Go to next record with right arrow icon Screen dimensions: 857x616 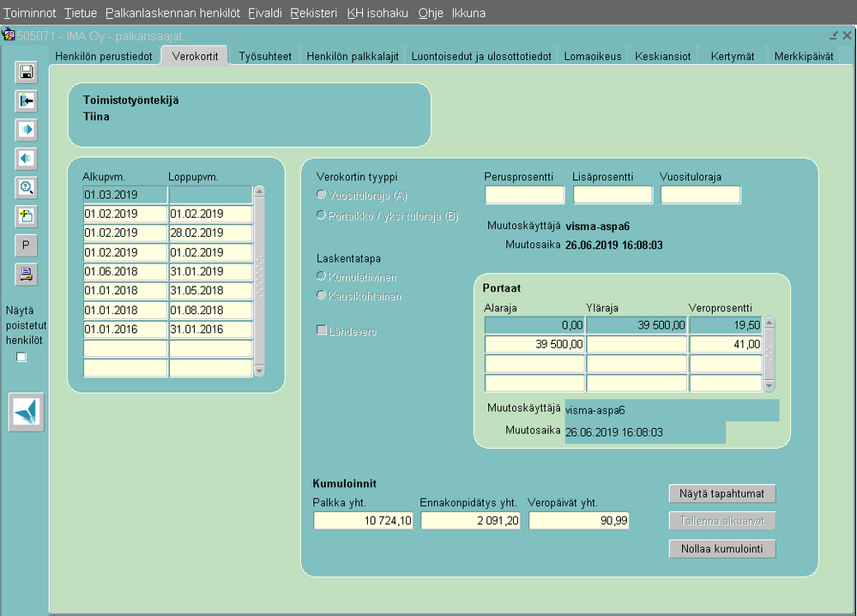(26, 130)
